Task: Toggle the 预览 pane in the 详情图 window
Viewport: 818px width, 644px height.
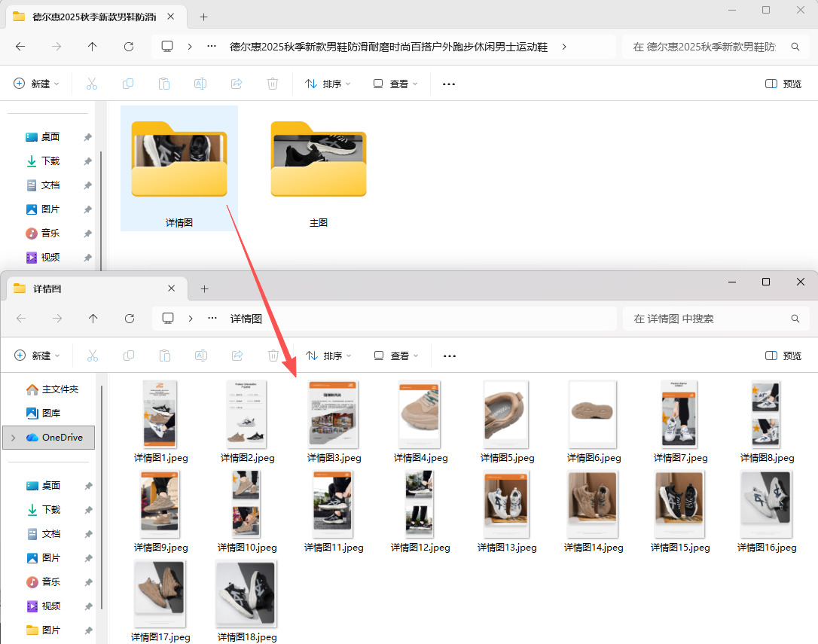Action: click(783, 356)
